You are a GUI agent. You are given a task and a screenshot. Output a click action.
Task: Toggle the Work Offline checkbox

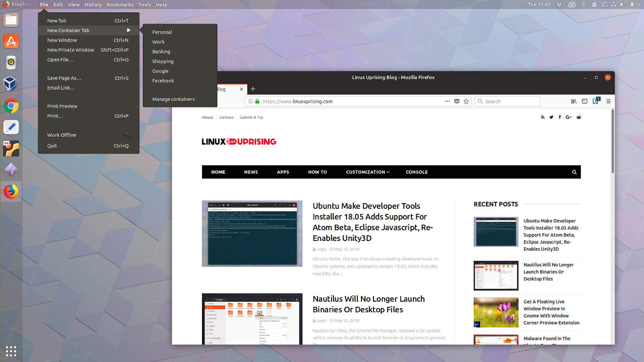pyautogui.click(x=127, y=135)
